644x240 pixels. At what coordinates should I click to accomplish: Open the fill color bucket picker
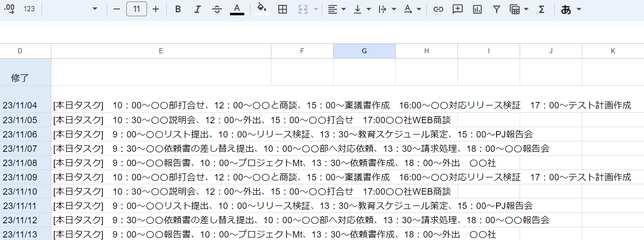pos(262,9)
